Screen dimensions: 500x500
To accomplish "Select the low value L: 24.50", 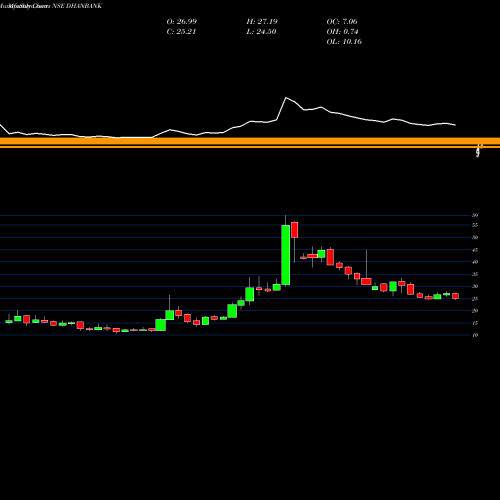I will 261,31.
